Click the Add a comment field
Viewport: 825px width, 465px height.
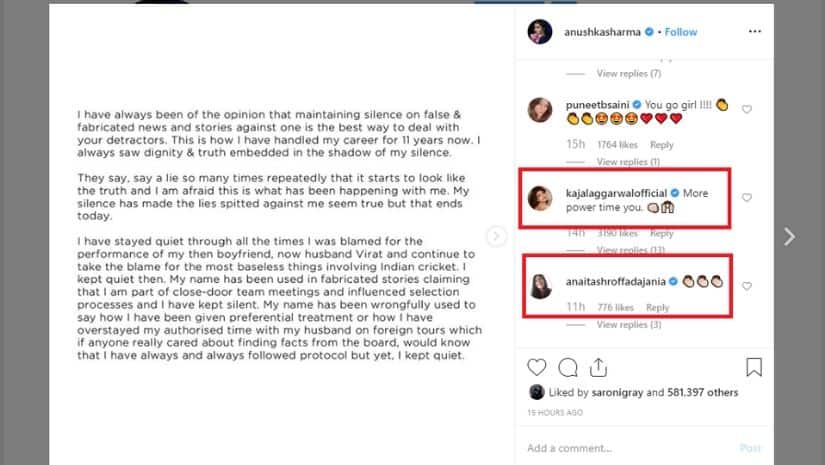[629, 448]
